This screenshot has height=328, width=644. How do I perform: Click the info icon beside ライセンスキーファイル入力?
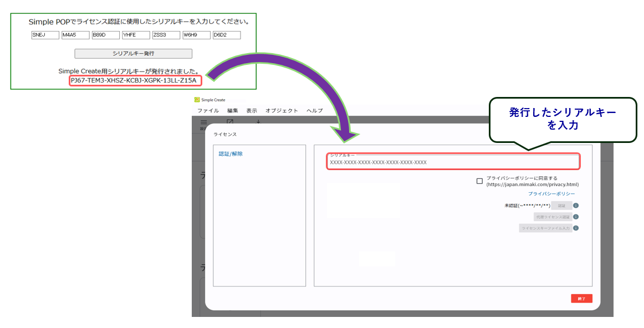coord(576,228)
